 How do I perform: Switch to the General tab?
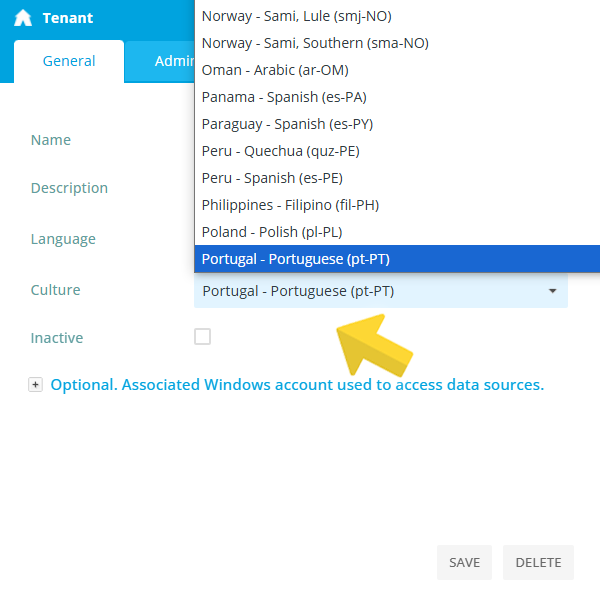pyautogui.click(x=69, y=61)
